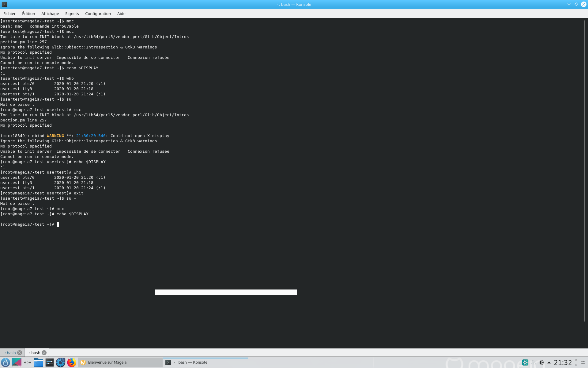Open the Mageia application launcher
588x368 pixels.
[6, 362]
